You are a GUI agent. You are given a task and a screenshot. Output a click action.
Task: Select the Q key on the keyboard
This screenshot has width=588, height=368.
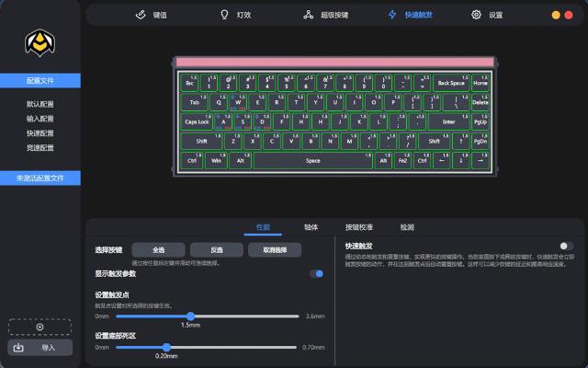[x=219, y=102]
